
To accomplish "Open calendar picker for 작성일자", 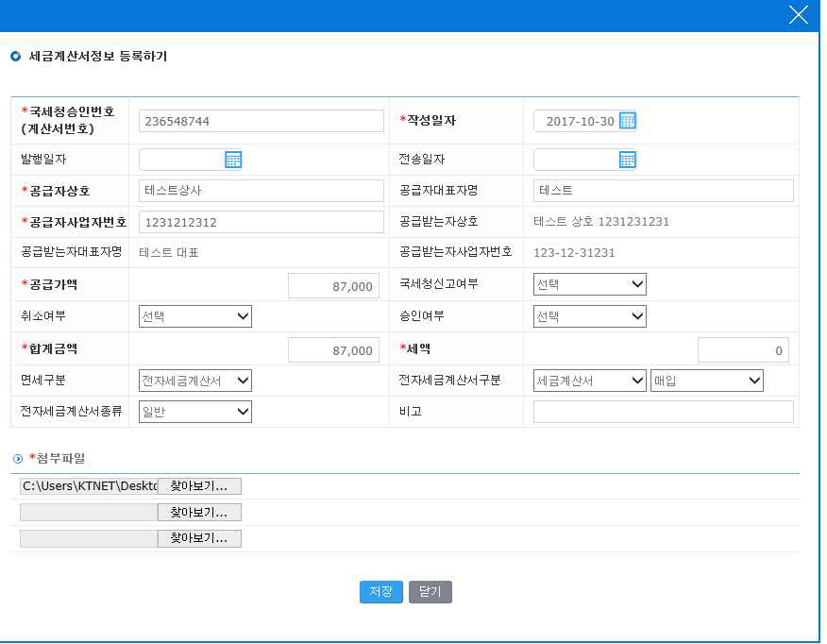I will (627, 121).
